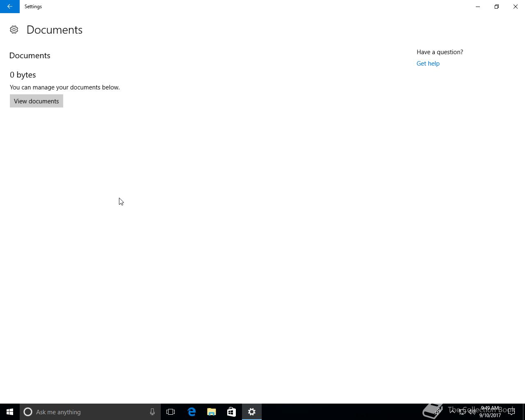Viewport: 525px width, 420px height.
Task: Activate the Cortana microphone icon
Action: click(x=152, y=412)
